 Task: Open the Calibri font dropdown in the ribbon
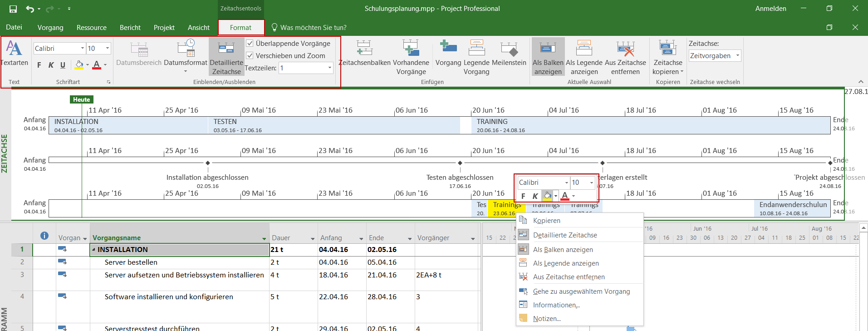[x=83, y=49]
